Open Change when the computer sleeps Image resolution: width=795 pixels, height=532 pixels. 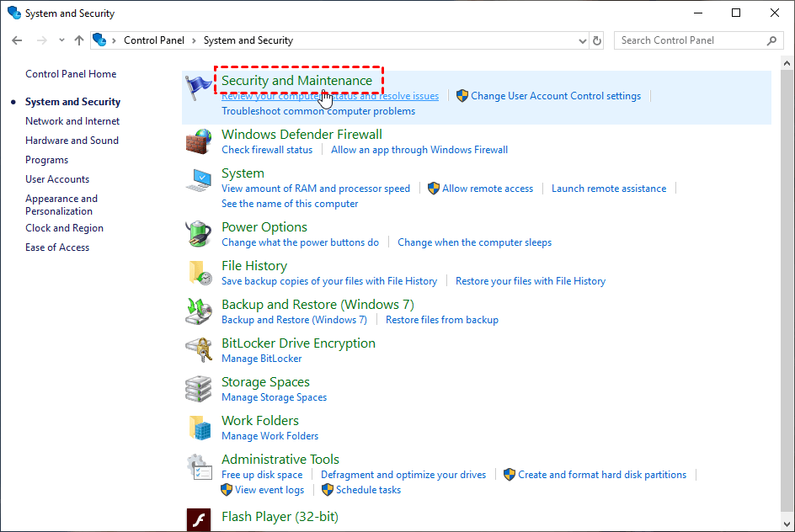[475, 242]
